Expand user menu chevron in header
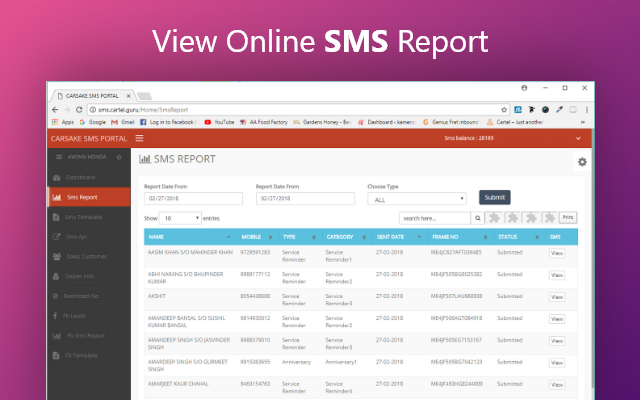The height and width of the screenshot is (400, 640). click(x=578, y=138)
